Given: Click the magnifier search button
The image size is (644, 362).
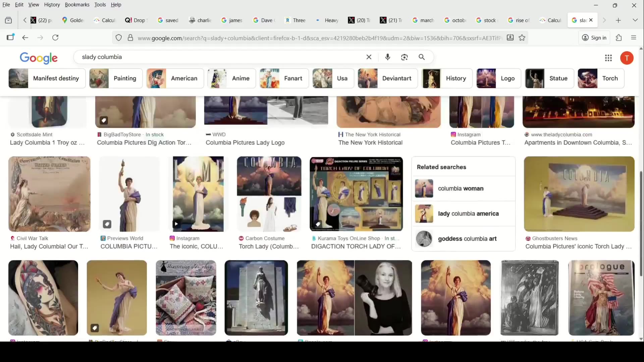Looking at the screenshot, I should click(422, 57).
